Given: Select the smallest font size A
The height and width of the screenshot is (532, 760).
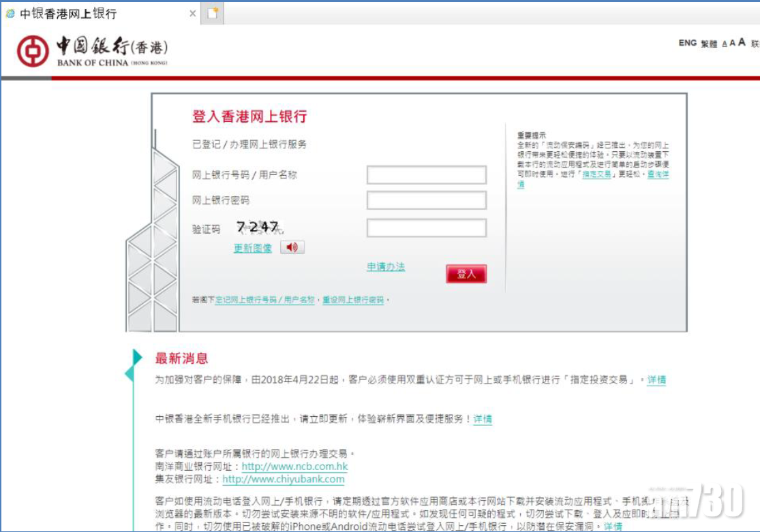Looking at the screenshot, I should click(724, 43).
